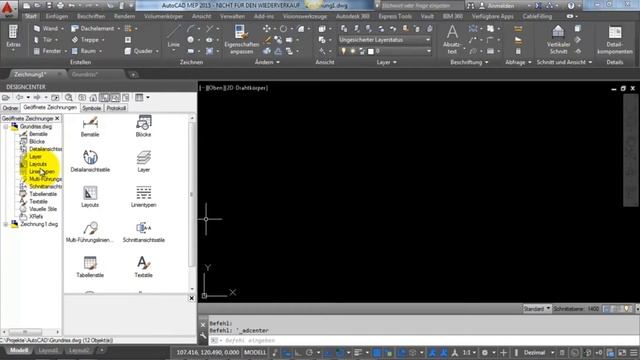This screenshot has width=640, height=360.
Task: Open Linientypen icon in content pane
Action: coord(143,196)
